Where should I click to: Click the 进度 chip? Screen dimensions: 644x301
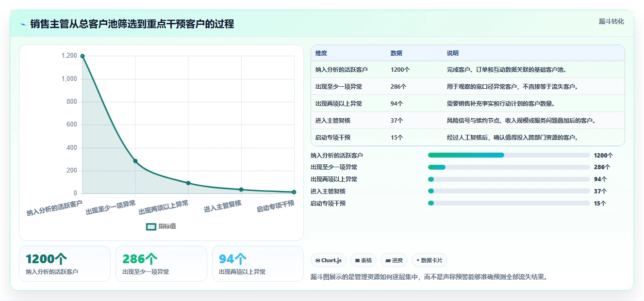(x=394, y=260)
